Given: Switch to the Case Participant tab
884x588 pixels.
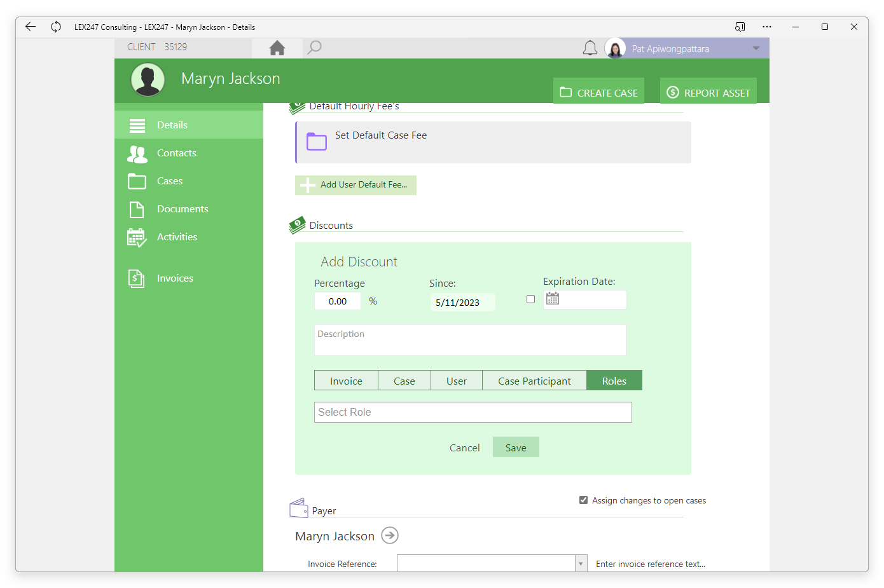Looking at the screenshot, I should 534,380.
